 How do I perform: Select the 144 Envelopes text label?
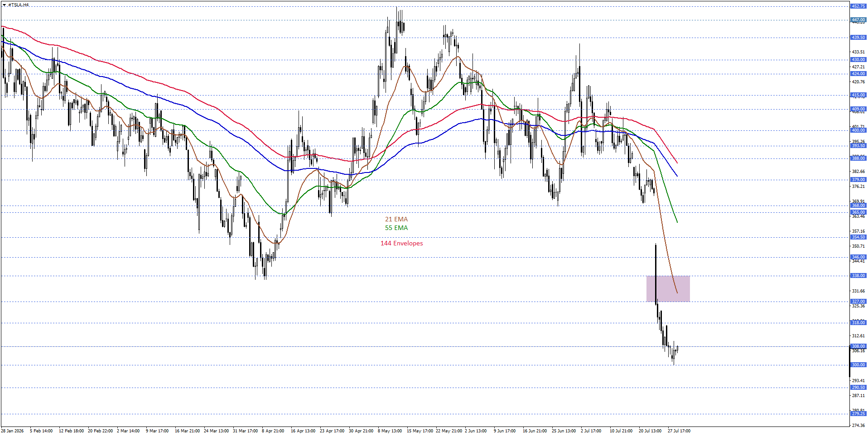click(x=402, y=243)
